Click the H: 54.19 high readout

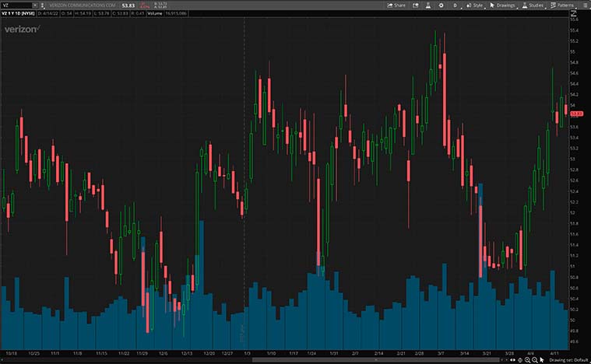point(83,13)
